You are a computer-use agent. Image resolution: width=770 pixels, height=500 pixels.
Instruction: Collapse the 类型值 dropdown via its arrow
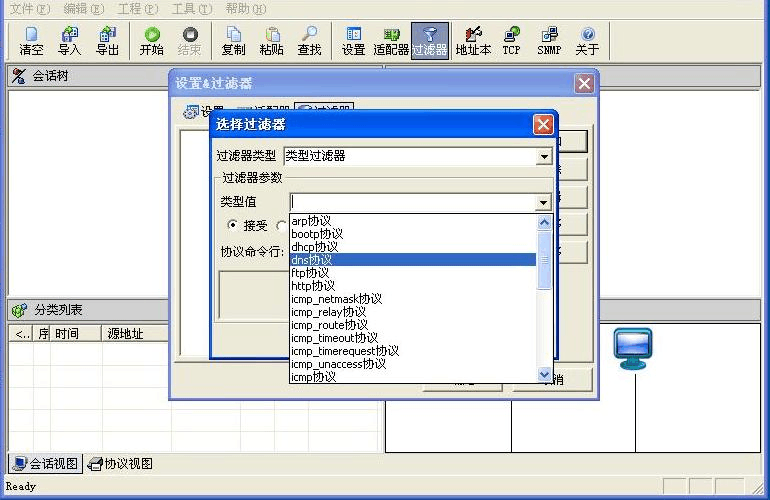[x=544, y=203]
